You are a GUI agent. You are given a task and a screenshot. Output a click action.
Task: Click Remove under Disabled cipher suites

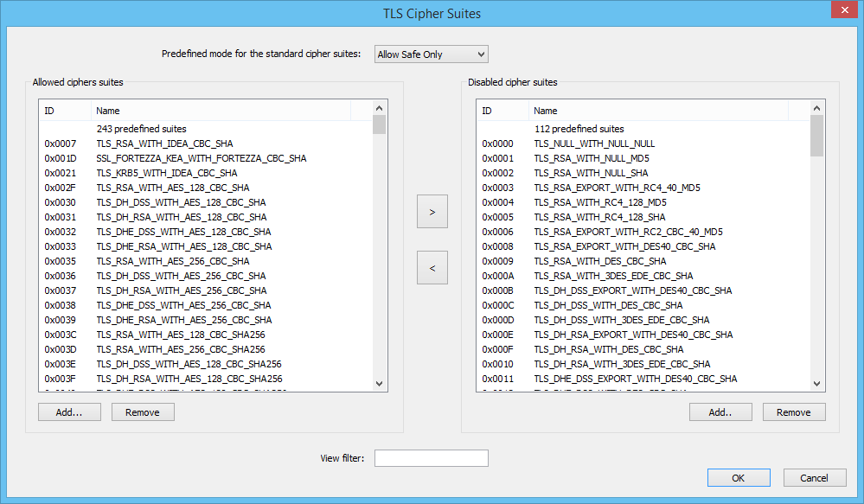794,412
